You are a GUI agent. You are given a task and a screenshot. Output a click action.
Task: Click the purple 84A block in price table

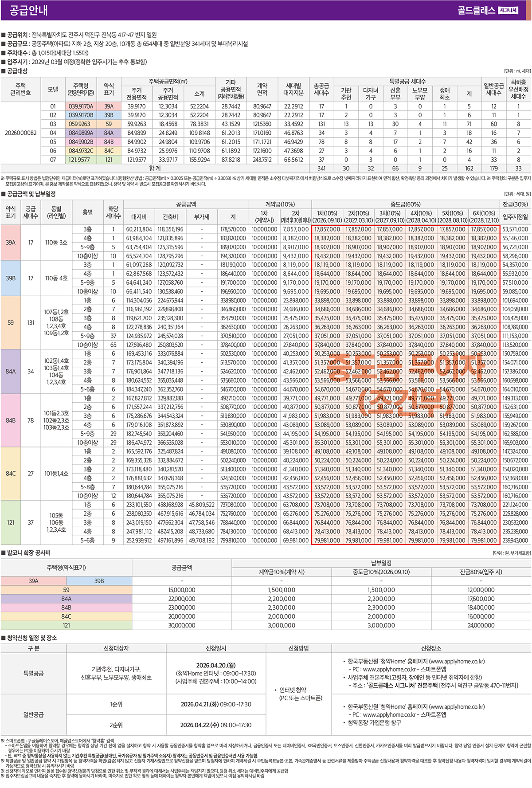point(11,371)
